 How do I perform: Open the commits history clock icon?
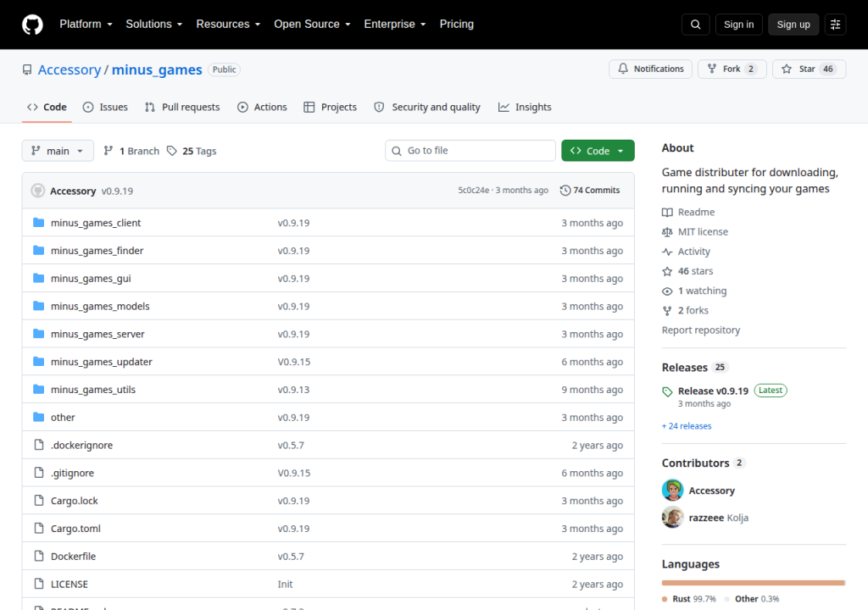(565, 191)
